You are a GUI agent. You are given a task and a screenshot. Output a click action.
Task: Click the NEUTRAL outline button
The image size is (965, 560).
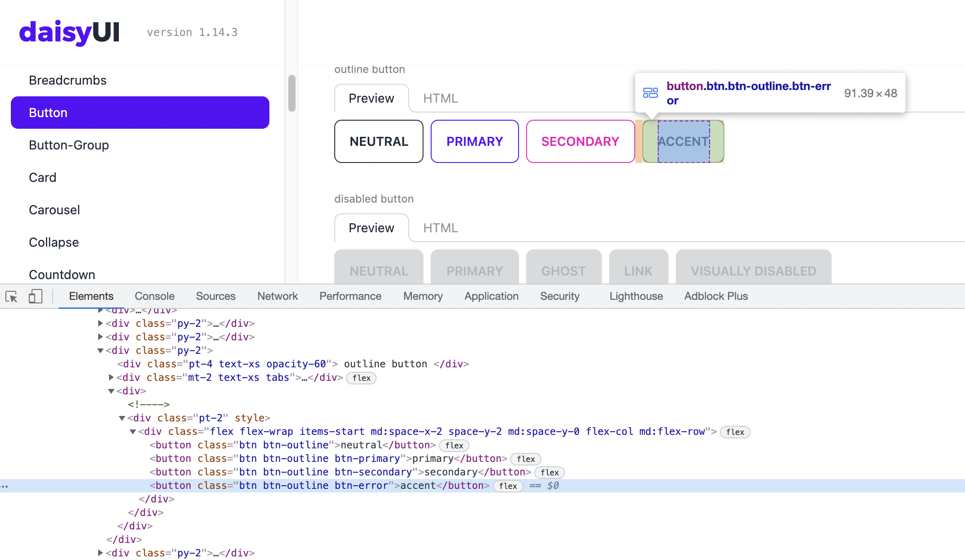(x=378, y=141)
